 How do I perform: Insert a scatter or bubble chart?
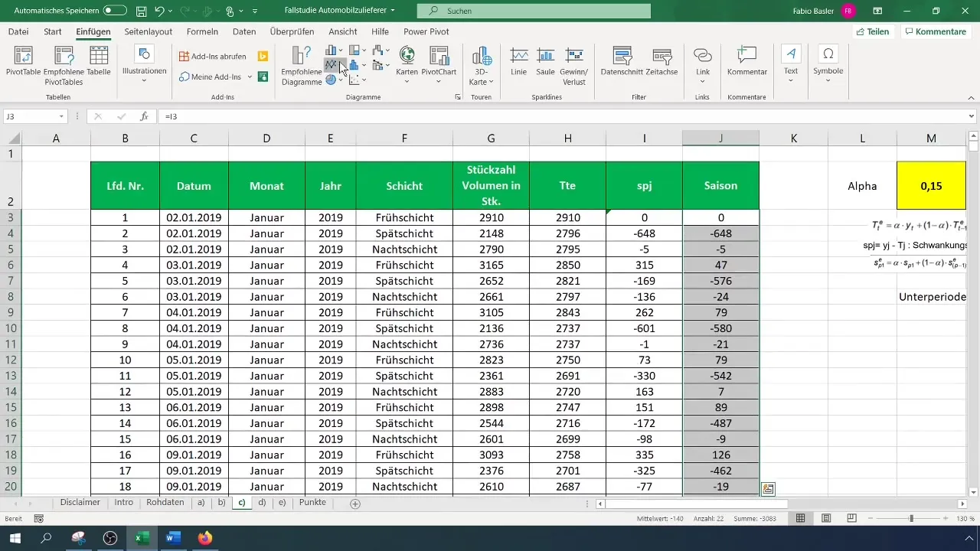[359, 80]
